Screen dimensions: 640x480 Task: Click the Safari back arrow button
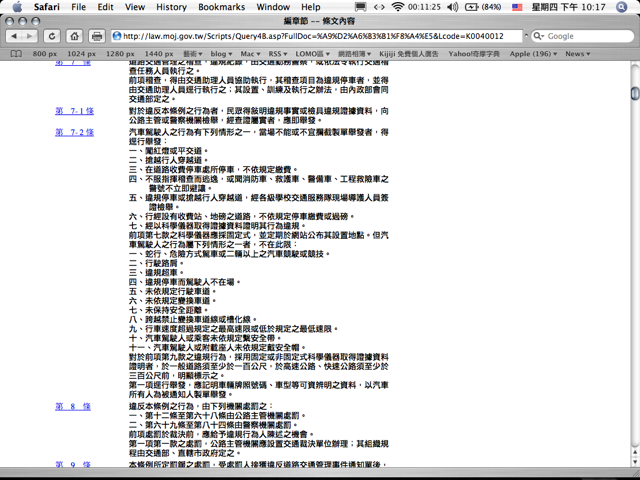14,36
